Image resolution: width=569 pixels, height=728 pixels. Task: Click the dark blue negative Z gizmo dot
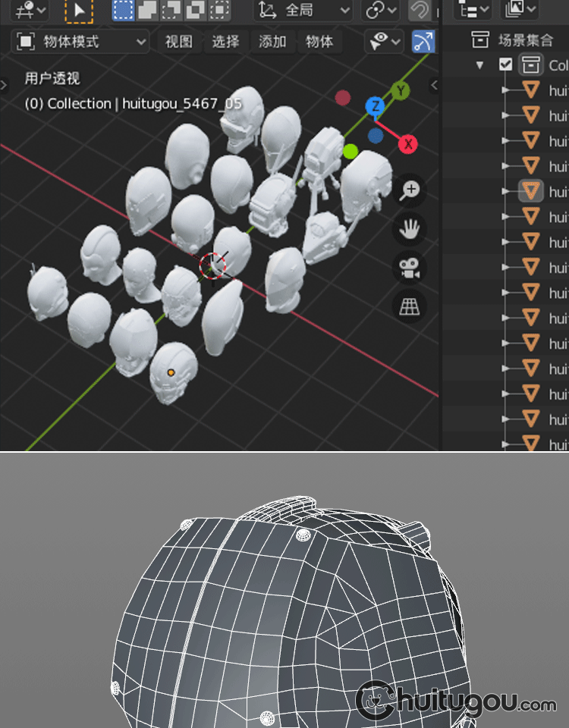pyautogui.click(x=376, y=136)
